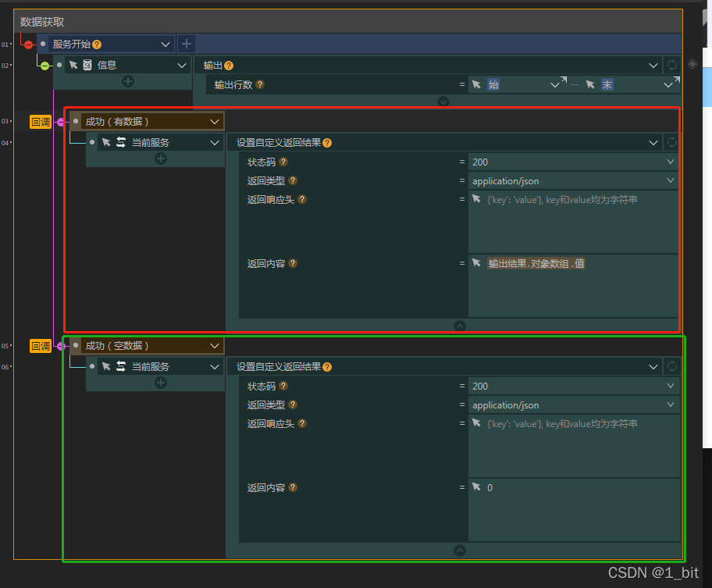Expand 输出 parameters with down chevron
Screen dimensions: 712x588
point(443,102)
